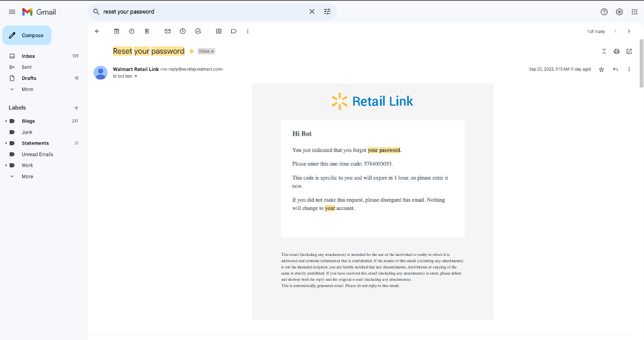Viewport: 644px width, 340px height.
Task: Star the Walmart Retail Link message
Action: (601, 70)
